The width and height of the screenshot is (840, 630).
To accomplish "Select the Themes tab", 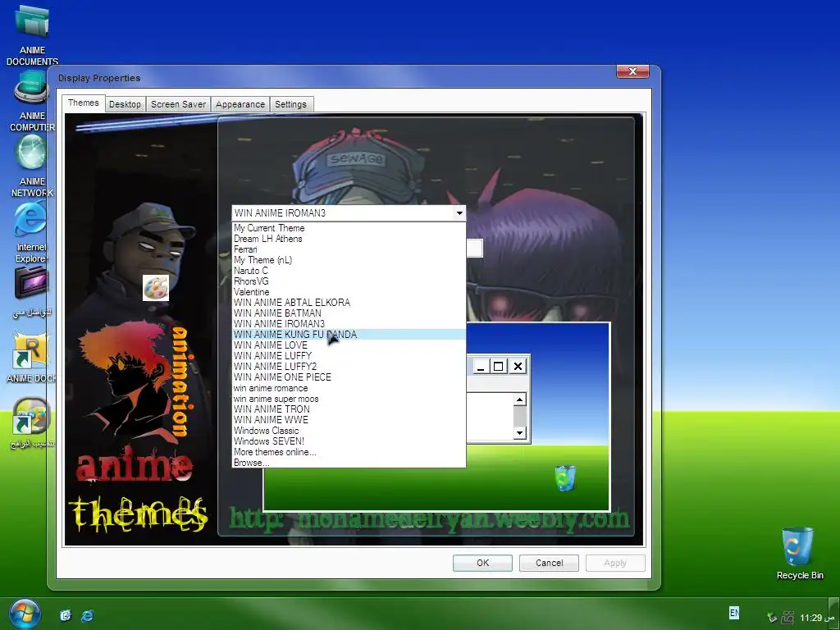I will (83, 103).
